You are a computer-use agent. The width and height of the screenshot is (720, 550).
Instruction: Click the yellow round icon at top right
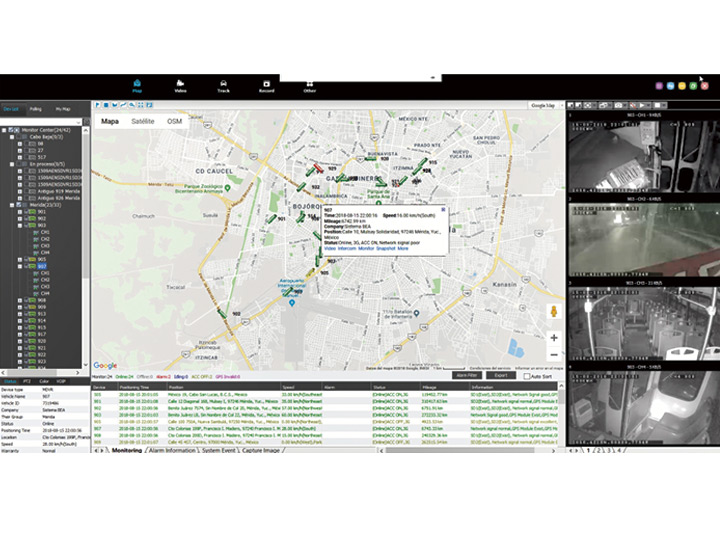pos(682,86)
